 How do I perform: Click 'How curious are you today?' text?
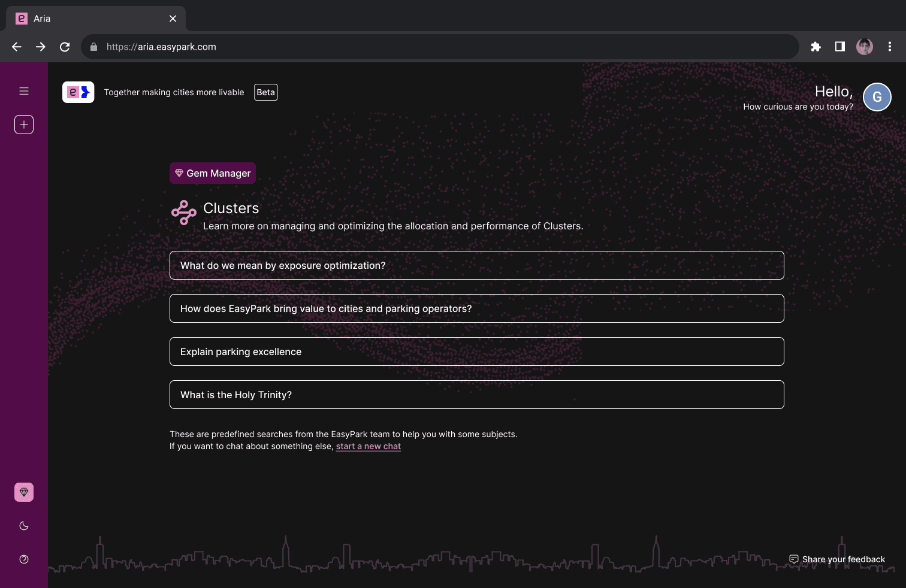[798, 107]
